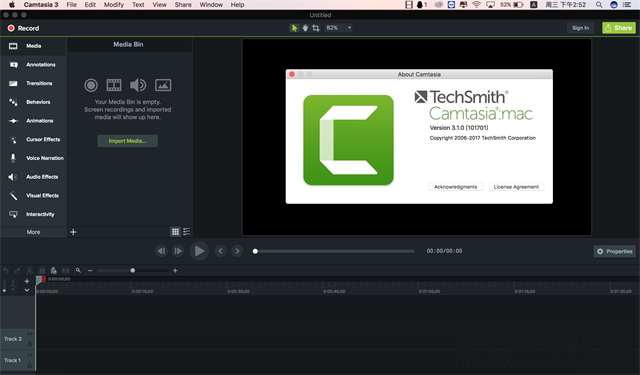Click the Copy icon on timeline toolbar
Viewport: 640px width, 375px height.
(x=41, y=271)
